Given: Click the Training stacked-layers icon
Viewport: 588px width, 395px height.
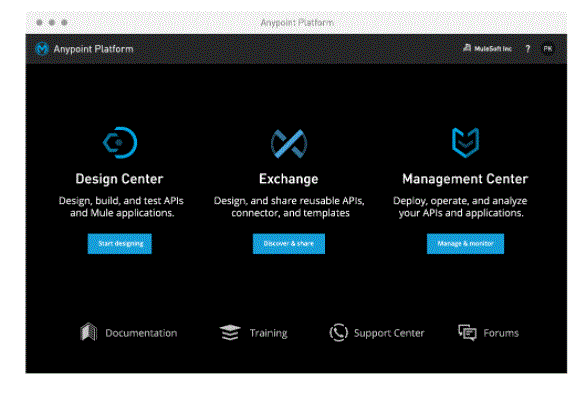Looking at the screenshot, I should pyautogui.click(x=230, y=332).
